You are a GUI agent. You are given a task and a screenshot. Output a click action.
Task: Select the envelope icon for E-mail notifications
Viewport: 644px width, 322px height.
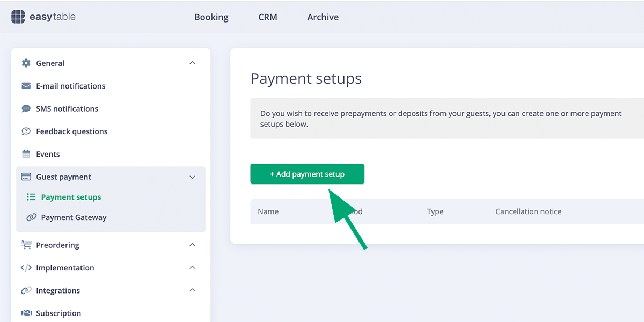coord(25,86)
